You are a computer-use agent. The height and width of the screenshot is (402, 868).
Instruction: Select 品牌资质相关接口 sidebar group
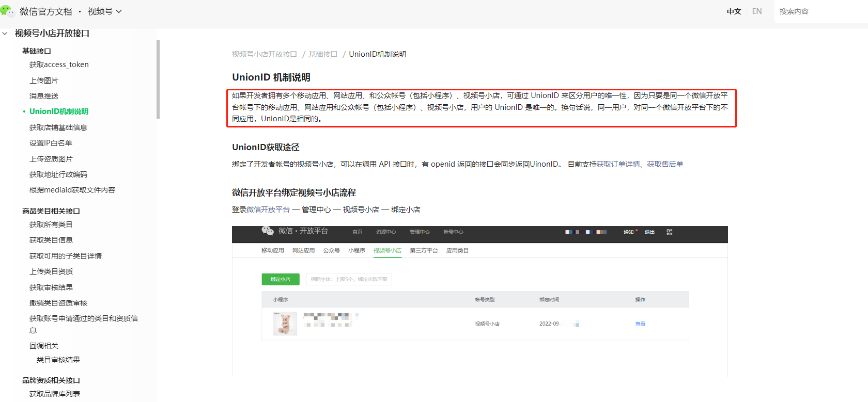pyautogui.click(x=51, y=380)
